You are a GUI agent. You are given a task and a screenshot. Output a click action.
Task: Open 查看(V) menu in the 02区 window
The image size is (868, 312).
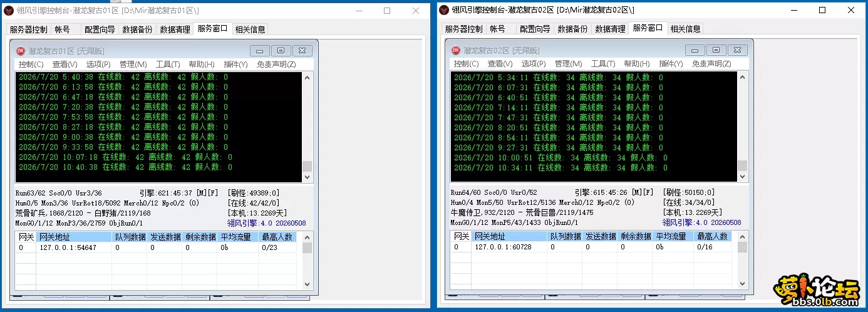coord(500,64)
